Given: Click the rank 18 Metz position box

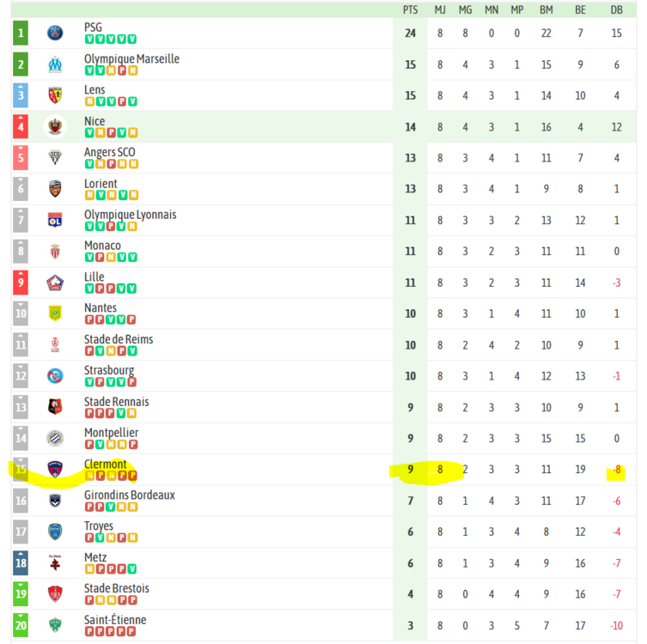Looking at the screenshot, I should click(x=21, y=562).
